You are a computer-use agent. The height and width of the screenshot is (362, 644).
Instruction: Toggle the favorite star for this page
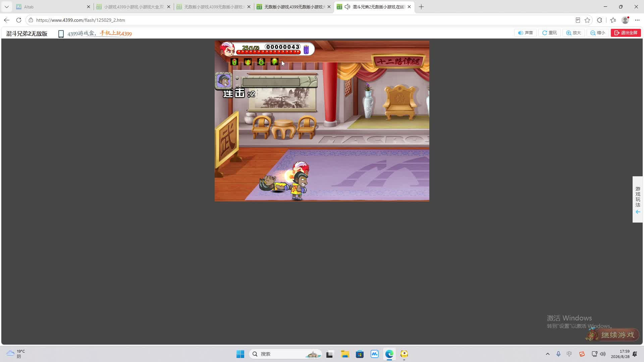pos(587,20)
